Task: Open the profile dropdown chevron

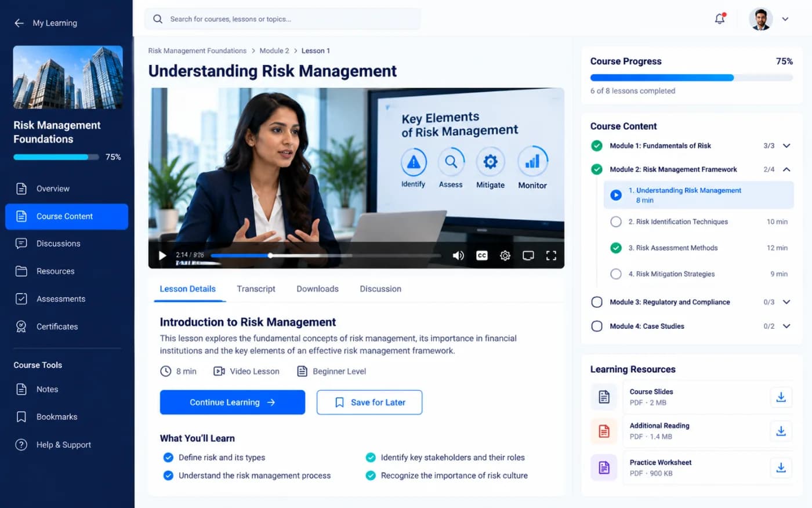Action: pyautogui.click(x=785, y=19)
